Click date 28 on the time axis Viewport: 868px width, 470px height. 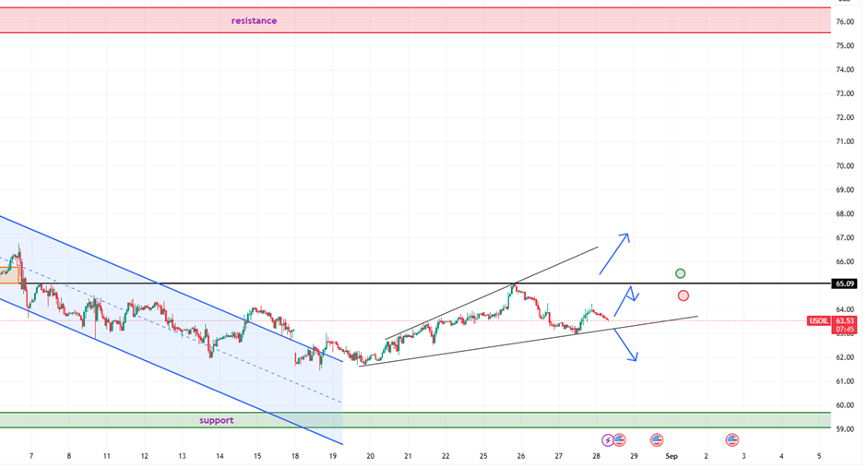pyautogui.click(x=596, y=456)
